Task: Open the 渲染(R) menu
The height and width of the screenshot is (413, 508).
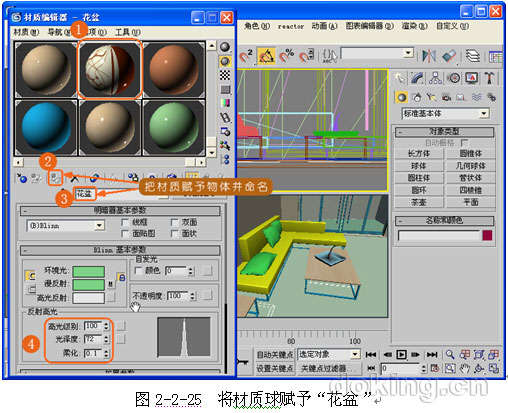Action: coord(415,26)
